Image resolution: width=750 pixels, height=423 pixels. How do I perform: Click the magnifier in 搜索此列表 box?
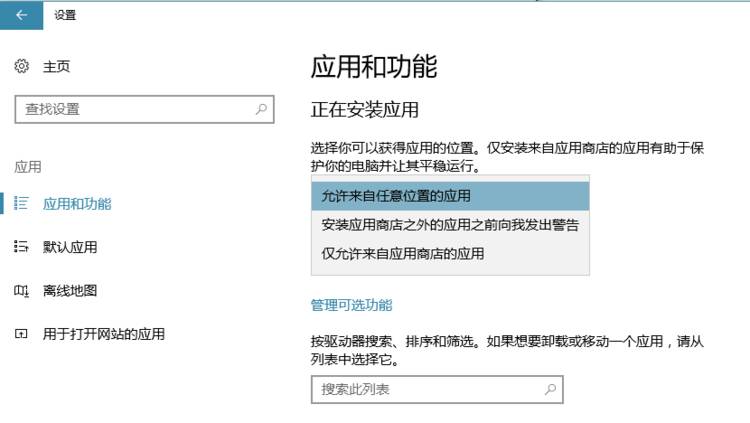pyautogui.click(x=551, y=389)
